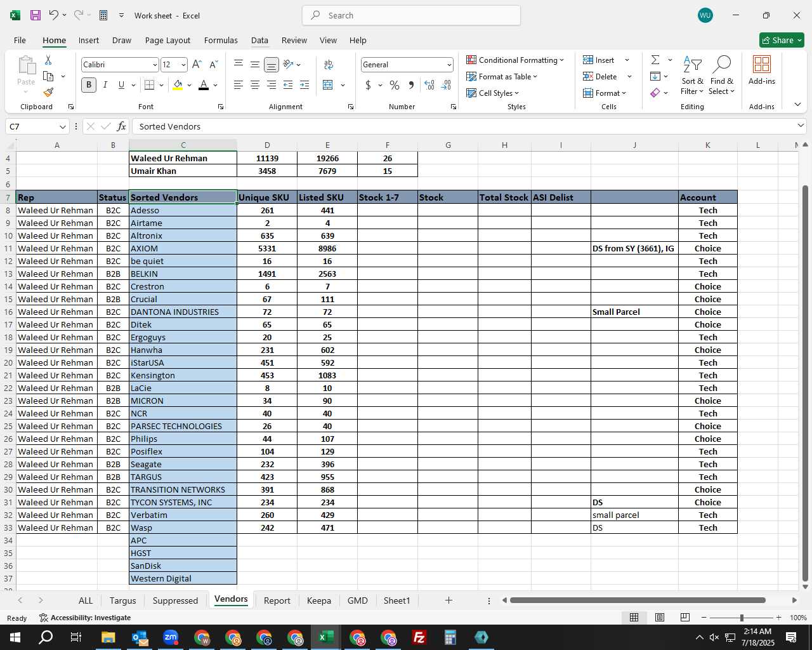Cut selection with the scissors icon
Viewport: 812px width, 650px height.
(48, 60)
